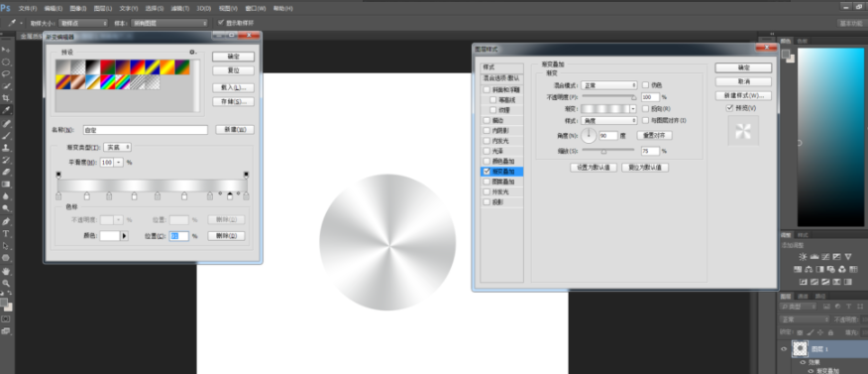Open 取样大小 dropdown in options bar
The height and width of the screenshot is (374, 868).
(x=83, y=23)
